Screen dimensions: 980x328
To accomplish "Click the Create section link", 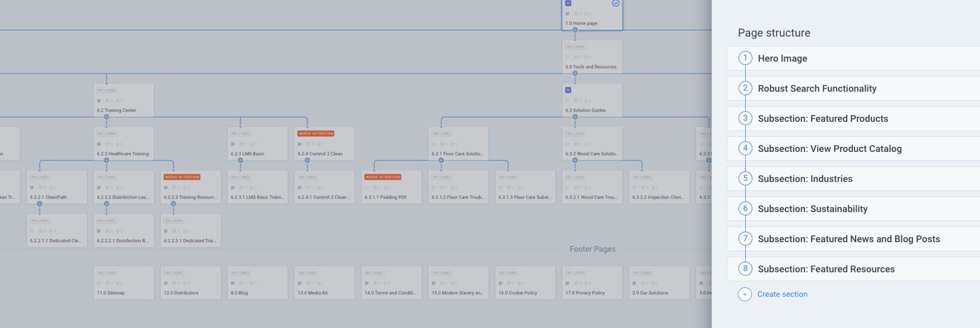I will (782, 294).
